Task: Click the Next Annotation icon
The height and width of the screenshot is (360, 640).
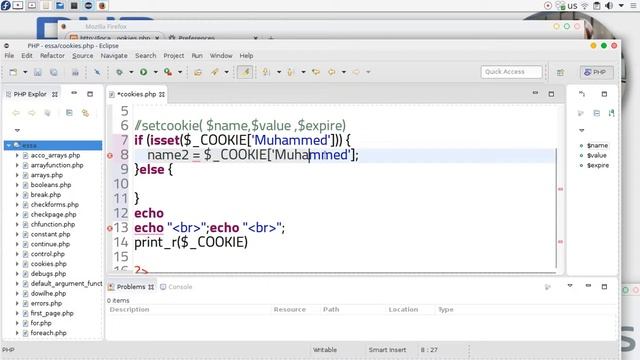Action: 266,72
